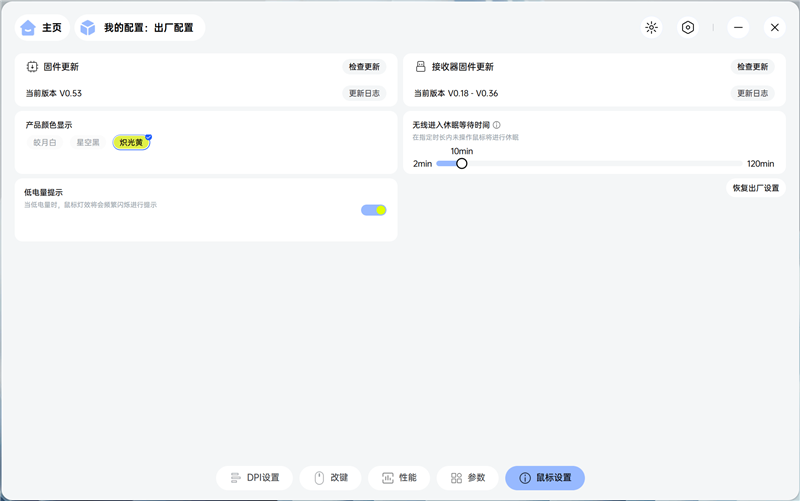The width and height of the screenshot is (800, 501).
Task: Switch to 性能 performance tab
Action: point(399,478)
